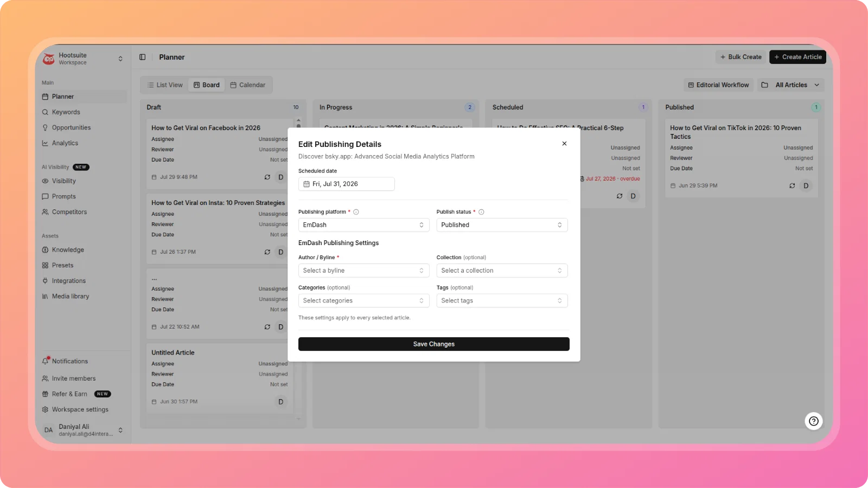Click the Published column count badge
The width and height of the screenshot is (868, 488).
(x=816, y=107)
